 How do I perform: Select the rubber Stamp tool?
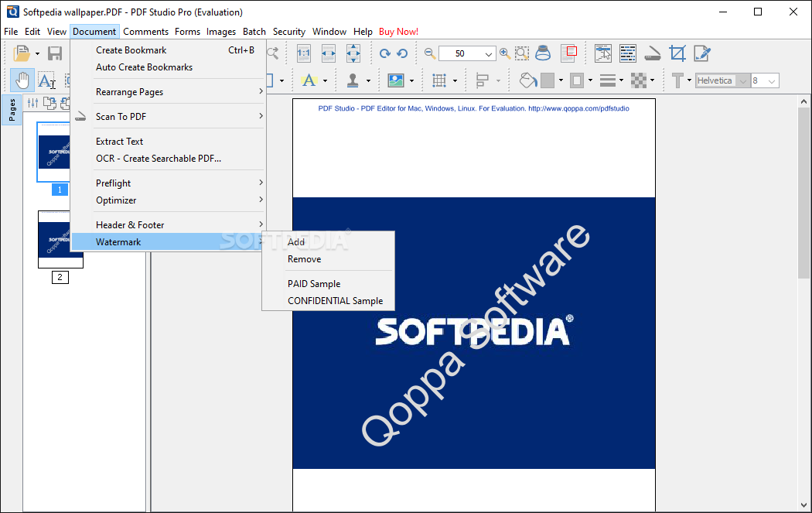pyautogui.click(x=353, y=80)
